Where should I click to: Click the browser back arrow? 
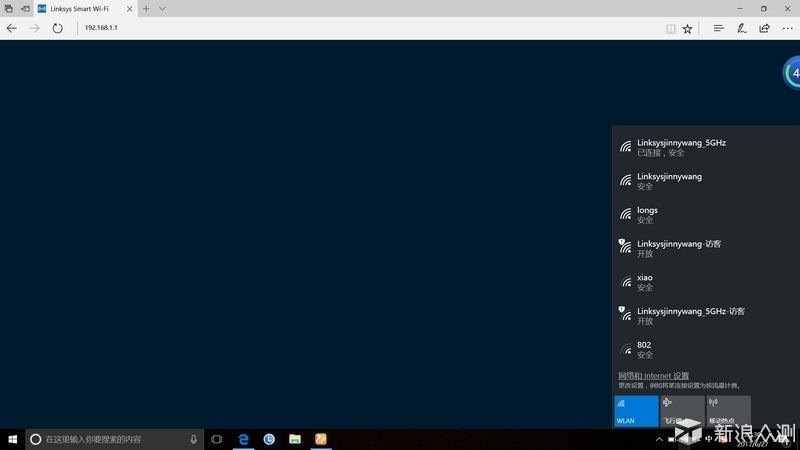tap(12, 28)
